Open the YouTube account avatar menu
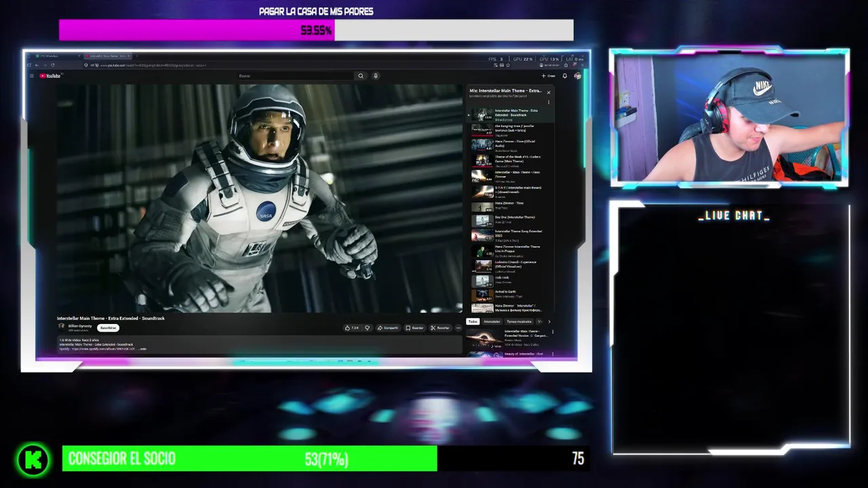The width and height of the screenshot is (868, 488). (577, 76)
